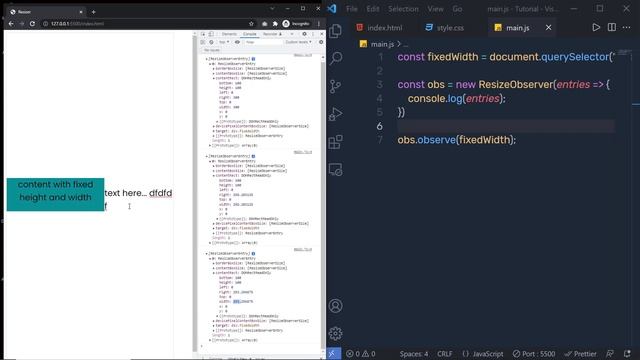Switch to the Elements DevTools tab

pos(229,34)
